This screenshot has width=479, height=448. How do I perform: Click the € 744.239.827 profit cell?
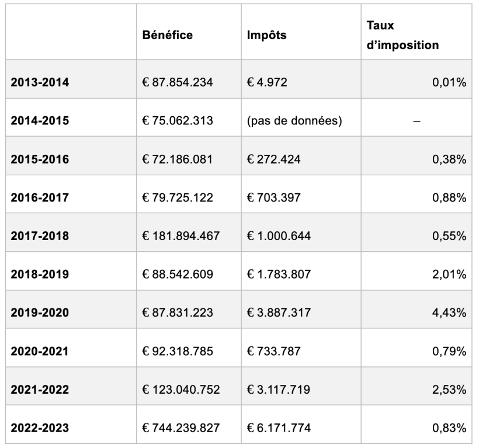pyautogui.click(x=181, y=428)
